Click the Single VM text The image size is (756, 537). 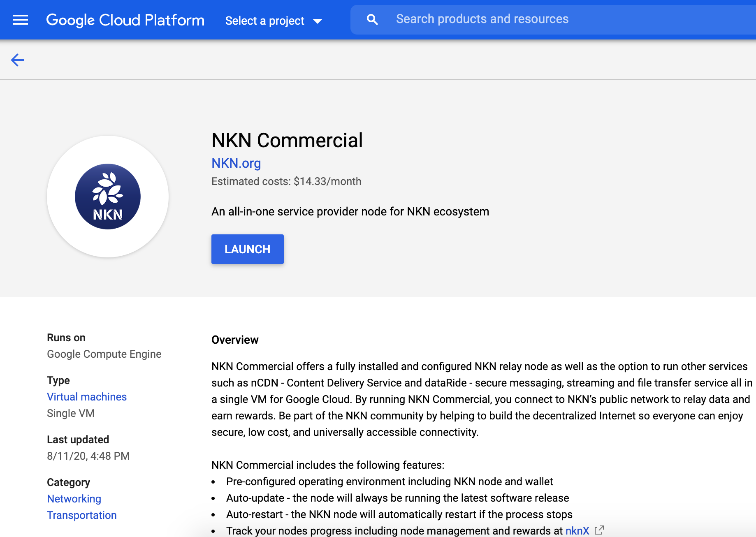coord(71,413)
